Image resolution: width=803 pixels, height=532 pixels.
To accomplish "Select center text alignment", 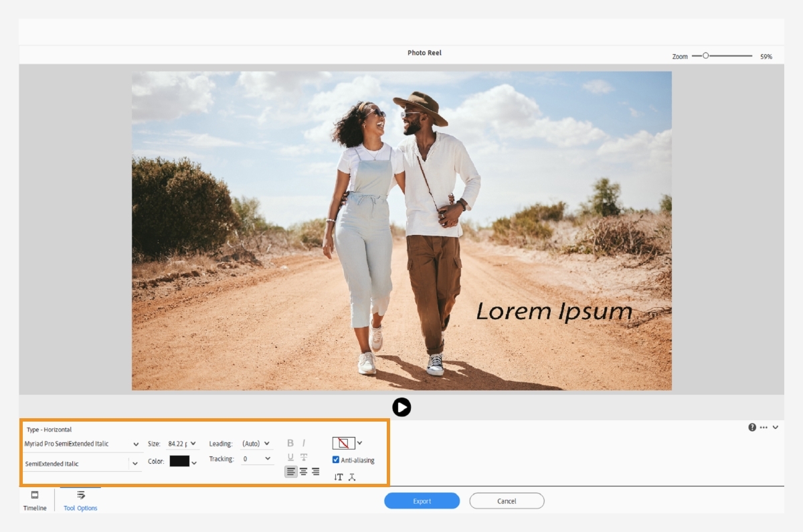I will [x=304, y=471].
